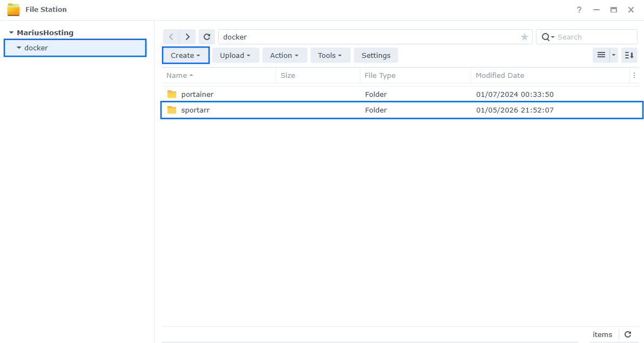Viewport: 644px width, 343px height.
Task: Toggle sort direction on the Name column
Action: 179,75
